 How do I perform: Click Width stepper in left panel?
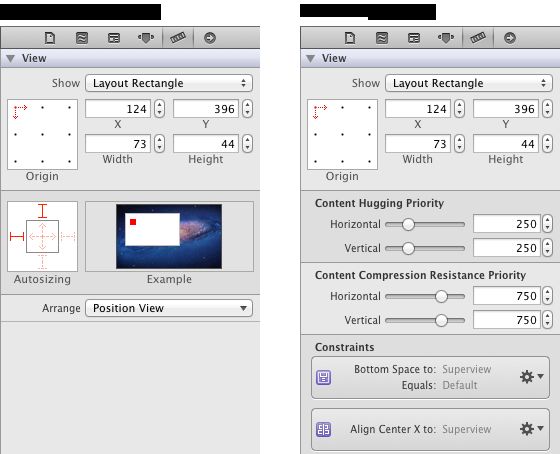(159, 144)
